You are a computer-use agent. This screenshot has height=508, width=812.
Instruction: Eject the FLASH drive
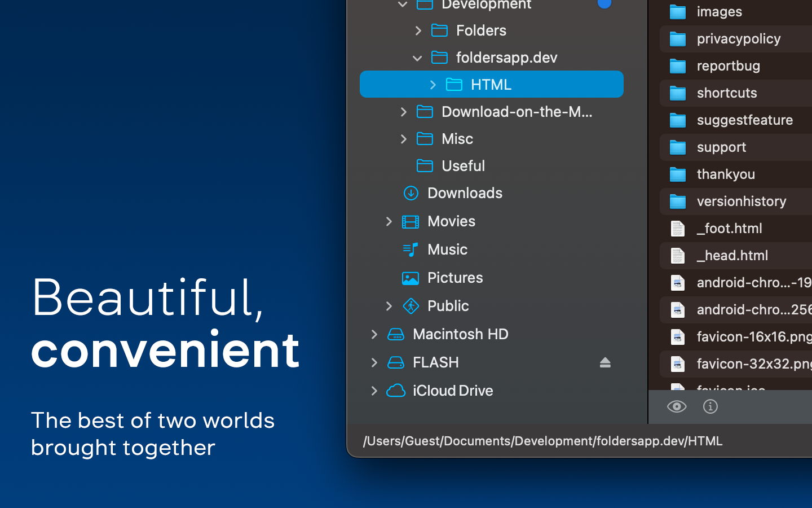605,362
